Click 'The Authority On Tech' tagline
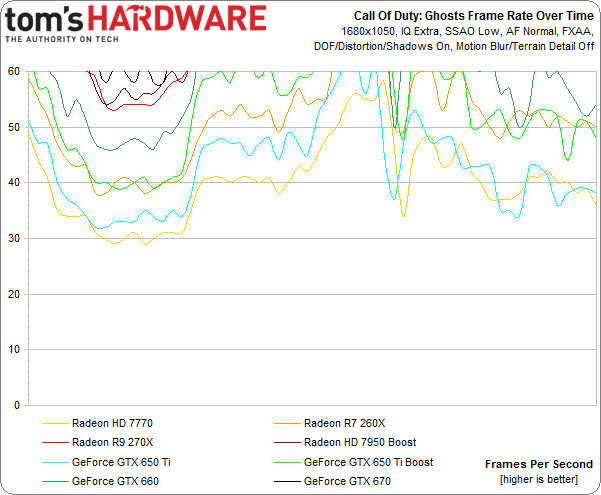This screenshot has width=601, height=495. [x=62, y=39]
